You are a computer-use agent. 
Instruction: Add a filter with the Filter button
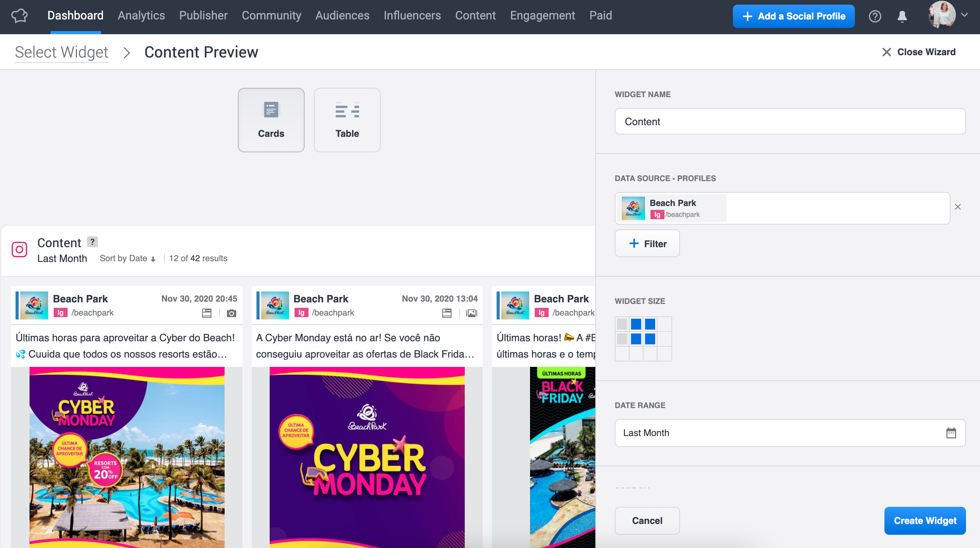647,244
